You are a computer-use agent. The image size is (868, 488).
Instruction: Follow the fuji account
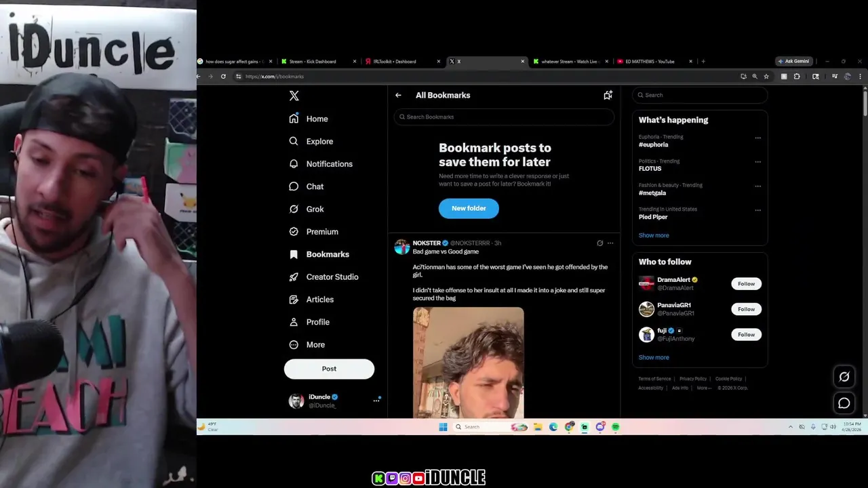click(x=746, y=334)
